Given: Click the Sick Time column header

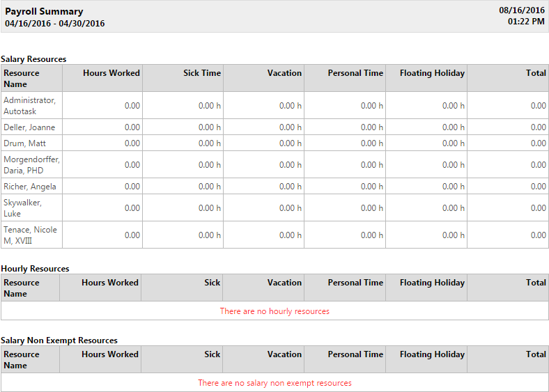Looking at the screenshot, I should [x=202, y=73].
